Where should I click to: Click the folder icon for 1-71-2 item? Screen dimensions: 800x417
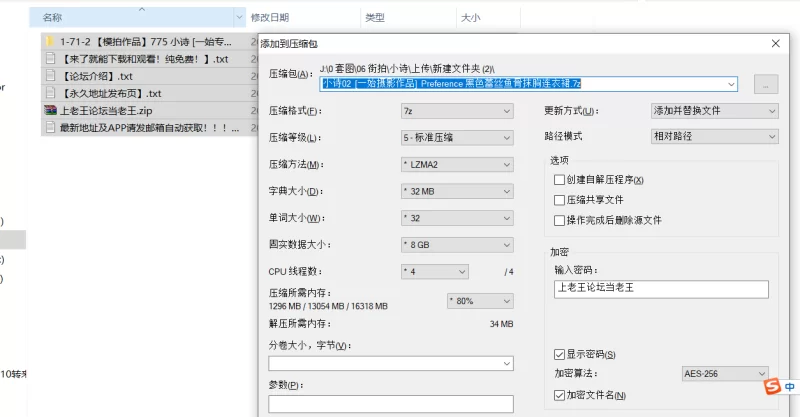pyautogui.click(x=50, y=42)
